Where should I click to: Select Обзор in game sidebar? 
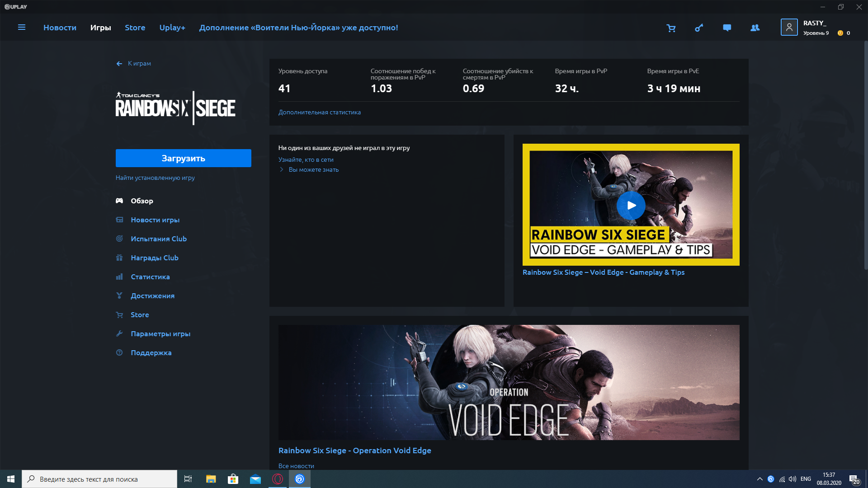coord(142,201)
